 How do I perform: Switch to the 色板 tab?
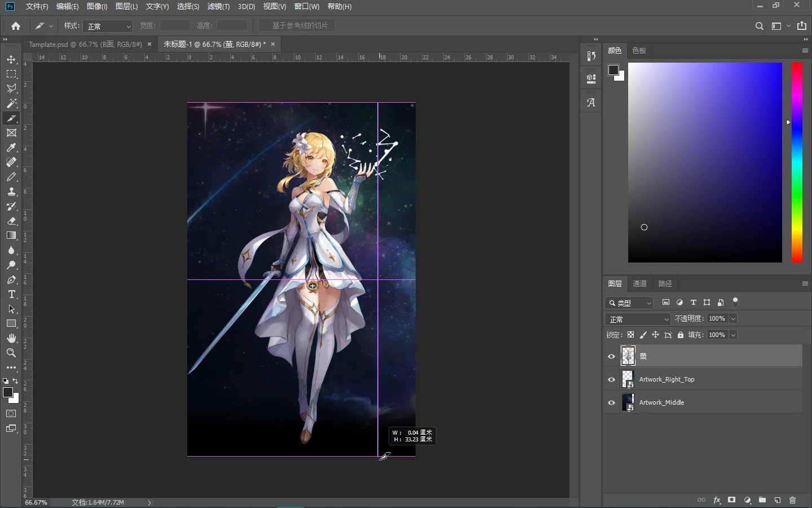[639, 50]
